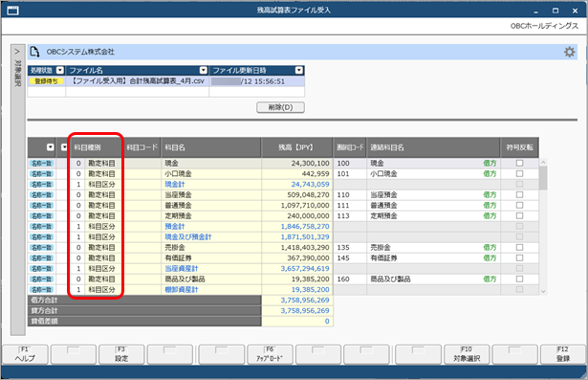Click the 符号反転 column header

coord(519,147)
